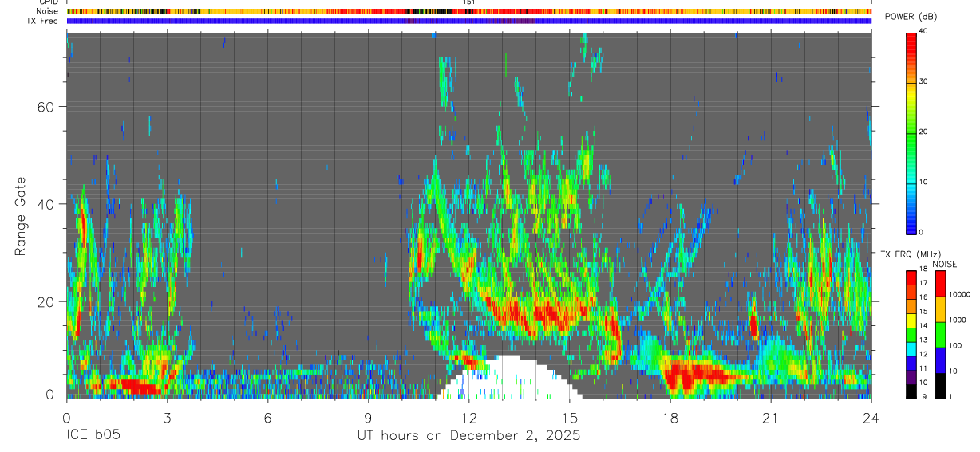Click the 18 label on TX FRQ legend
The image size is (980, 452).
coord(924,269)
